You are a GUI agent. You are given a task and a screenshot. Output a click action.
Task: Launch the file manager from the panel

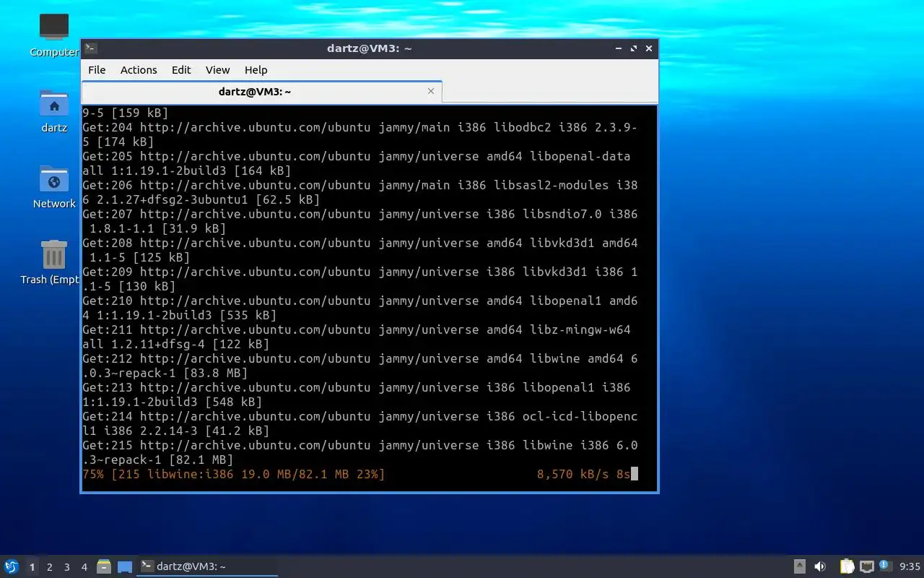(104, 566)
